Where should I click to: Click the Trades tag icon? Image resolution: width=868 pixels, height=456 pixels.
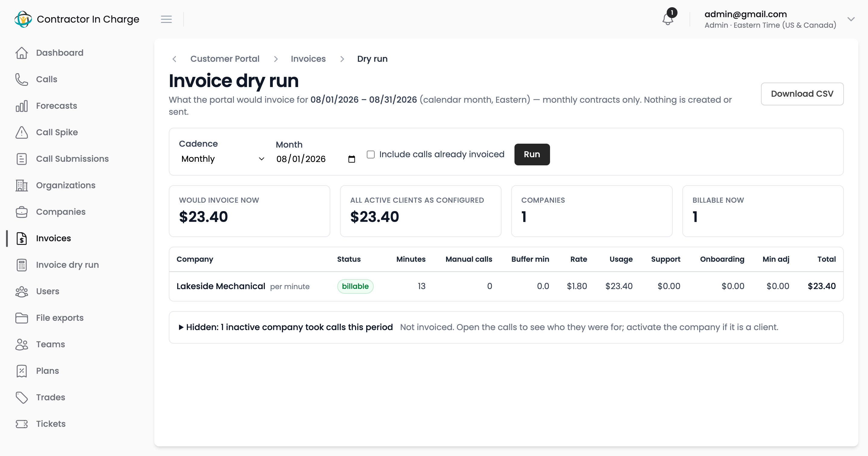(22, 397)
